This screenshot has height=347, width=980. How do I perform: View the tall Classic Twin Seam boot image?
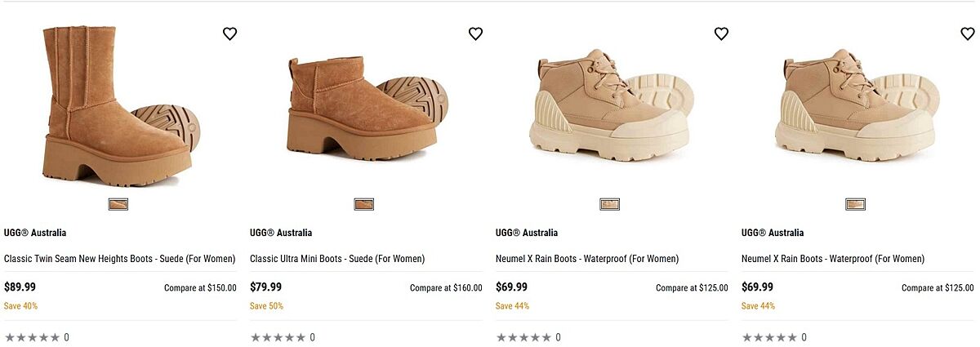pos(114,106)
